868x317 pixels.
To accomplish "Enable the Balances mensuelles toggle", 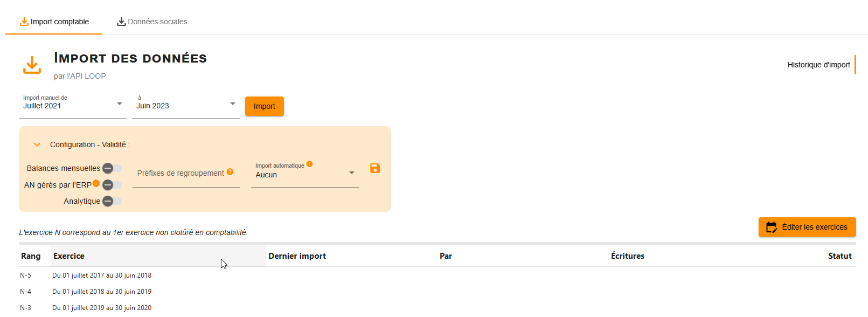I will coord(112,168).
